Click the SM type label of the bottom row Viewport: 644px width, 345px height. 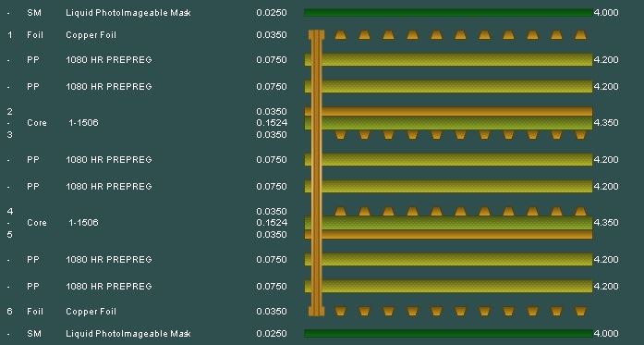[34, 334]
